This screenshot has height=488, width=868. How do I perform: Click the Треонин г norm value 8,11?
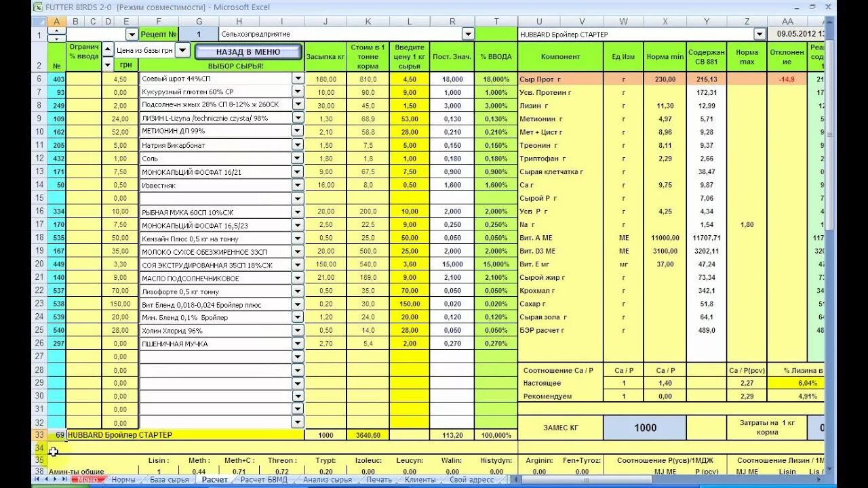[x=665, y=145]
